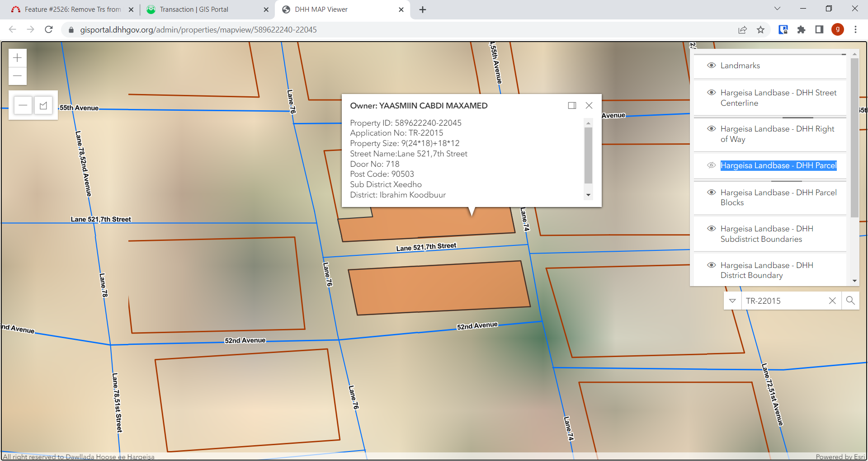Run search with magnifier icon
Viewport: 868px width, 461px height.
(850, 301)
